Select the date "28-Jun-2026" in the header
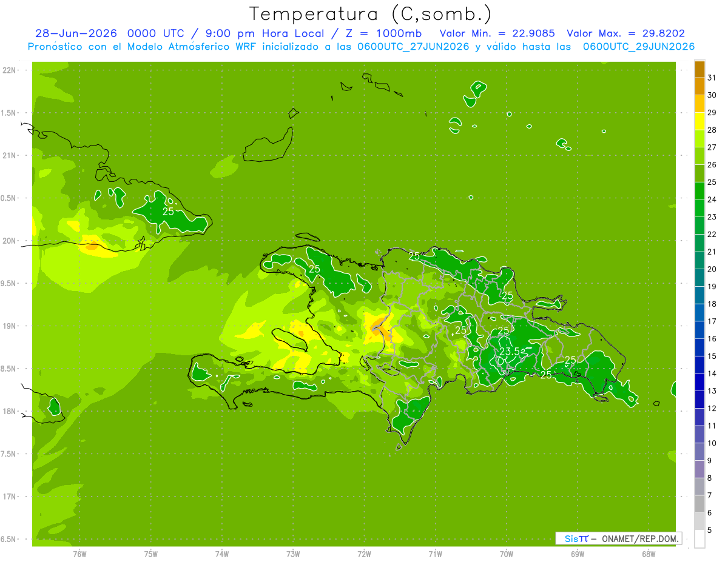The height and width of the screenshot is (562, 728). pos(76,33)
